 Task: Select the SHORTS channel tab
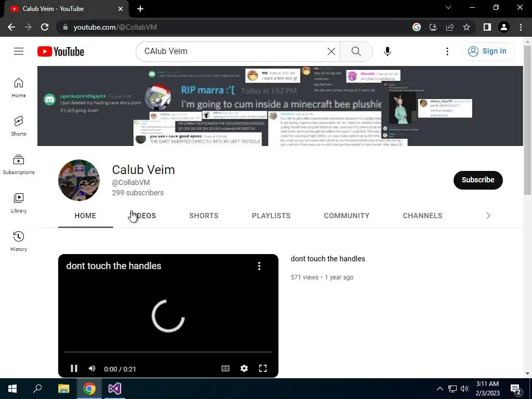click(x=204, y=216)
